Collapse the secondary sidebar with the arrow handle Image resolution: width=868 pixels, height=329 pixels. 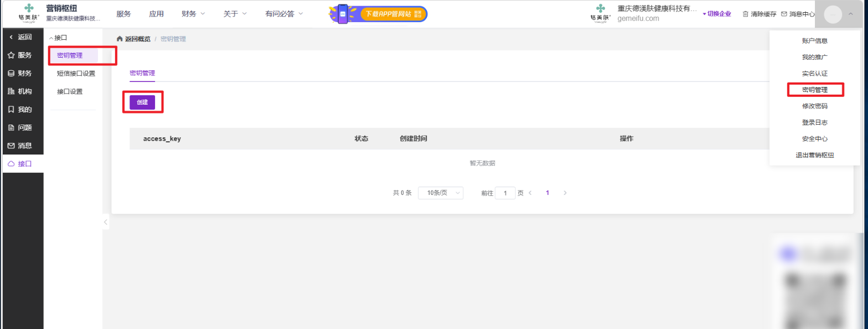coord(106,222)
